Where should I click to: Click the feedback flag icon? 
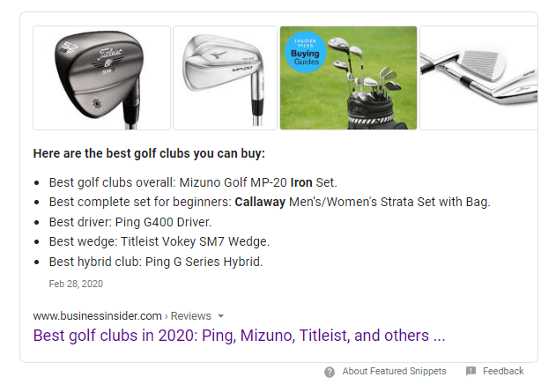pyautogui.click(x=471, y=372)
